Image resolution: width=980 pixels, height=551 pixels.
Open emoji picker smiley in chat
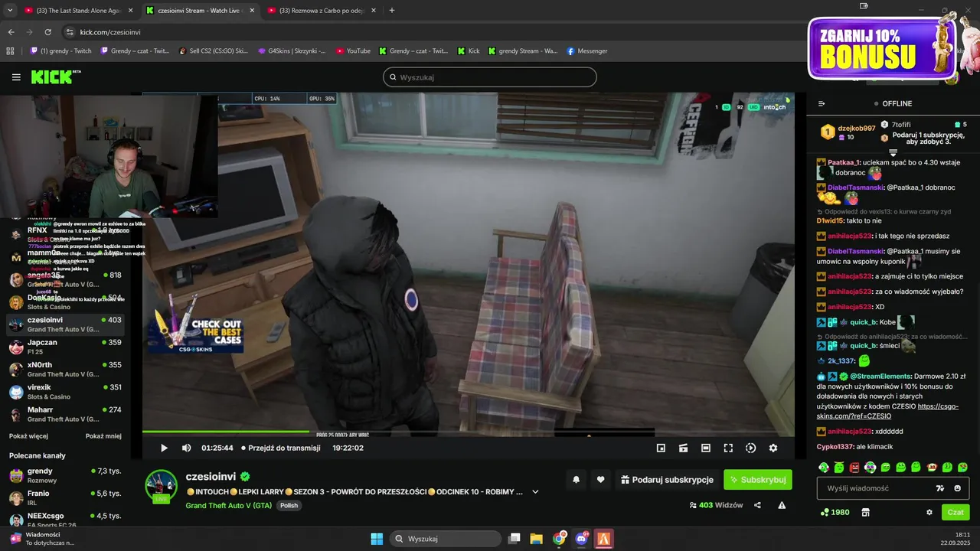click(x=957, y=488)
